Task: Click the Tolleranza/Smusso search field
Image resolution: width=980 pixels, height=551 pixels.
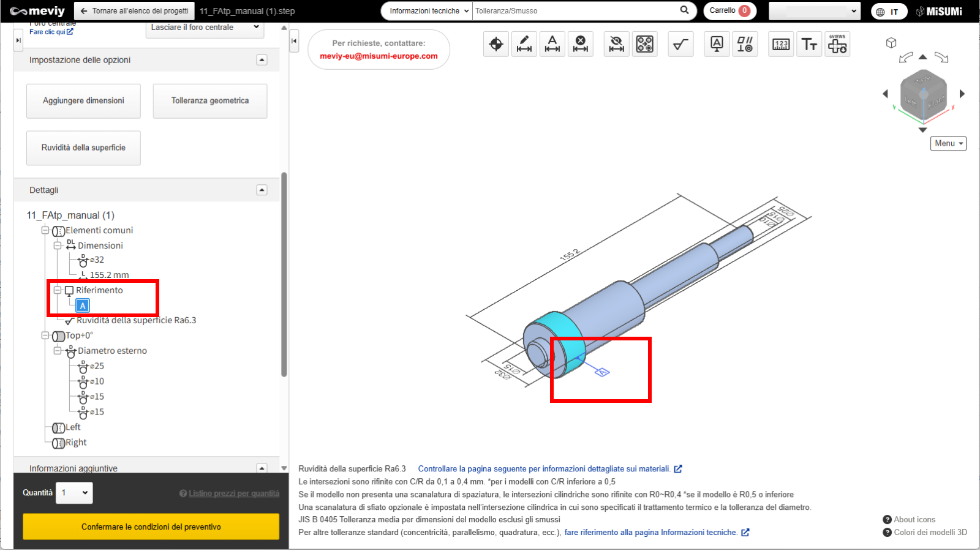Action: pos(576,11)
